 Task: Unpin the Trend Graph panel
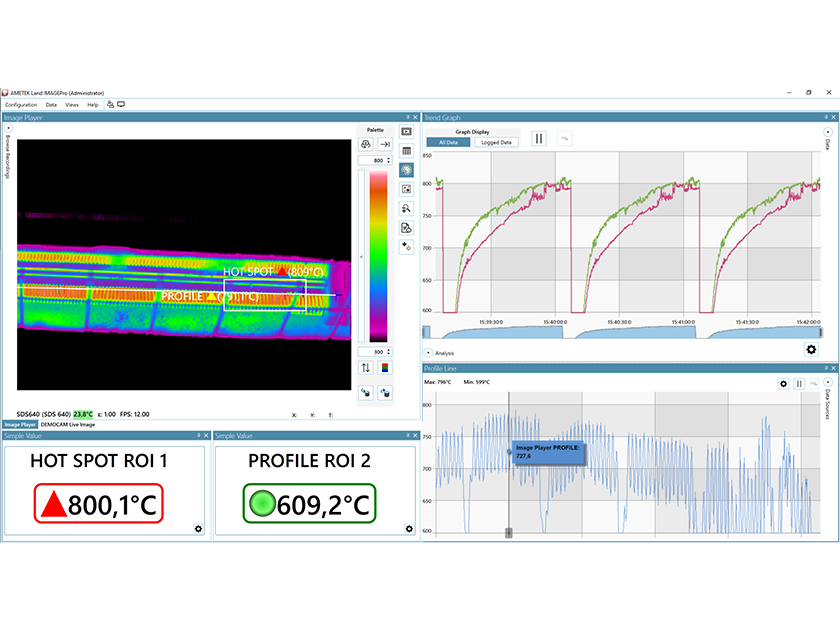[826, 116]
